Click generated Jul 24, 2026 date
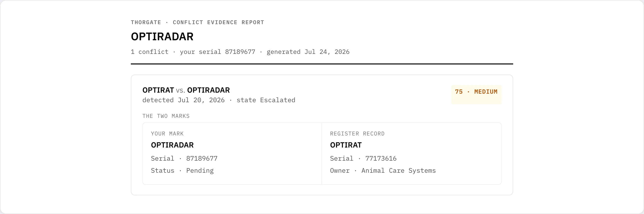 click(308, 52)
